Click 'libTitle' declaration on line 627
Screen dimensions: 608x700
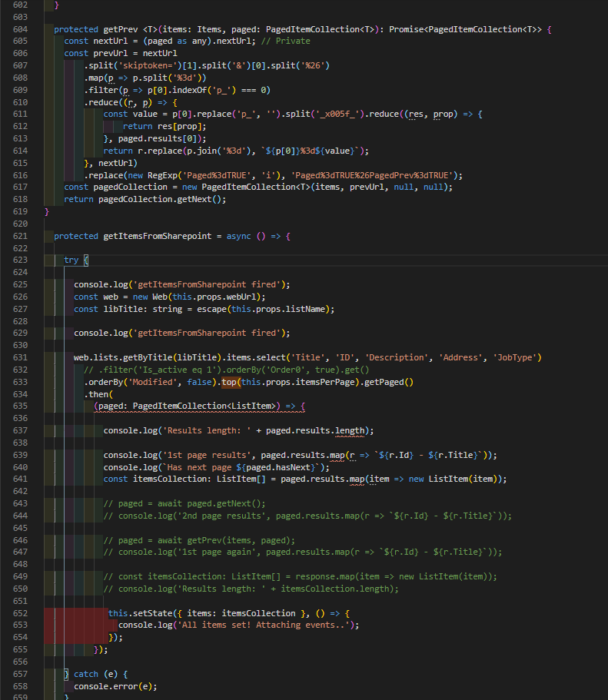pyautogui.click(x=123, y=309)
